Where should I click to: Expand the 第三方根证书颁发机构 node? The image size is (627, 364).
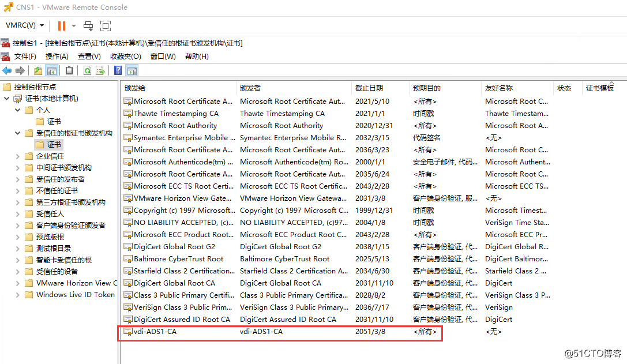click(x=18, y=203)
